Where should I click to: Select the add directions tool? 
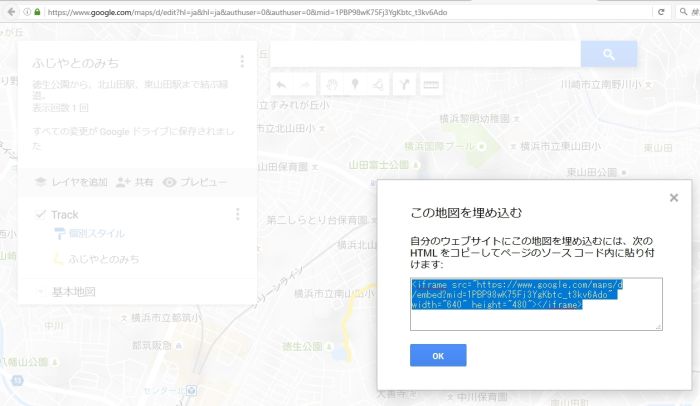pyautogui.click(x=404, y=84)
